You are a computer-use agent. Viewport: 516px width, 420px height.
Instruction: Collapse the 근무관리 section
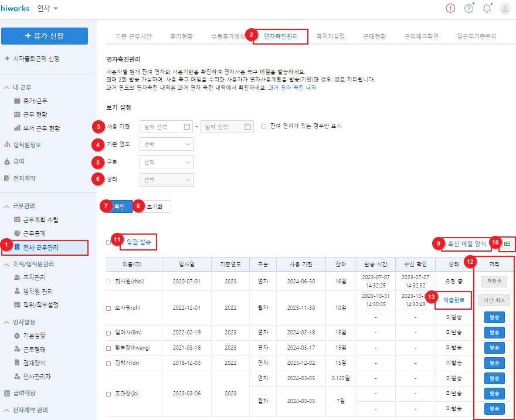pyautogui.click(x=6, y=206)
